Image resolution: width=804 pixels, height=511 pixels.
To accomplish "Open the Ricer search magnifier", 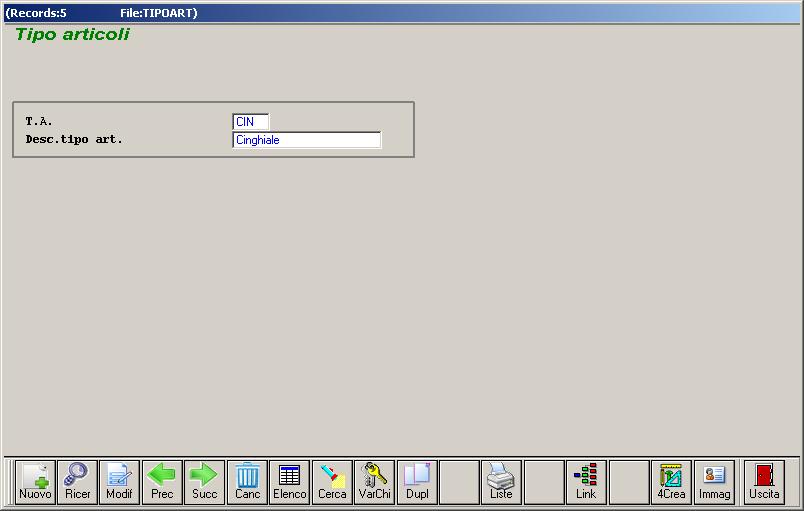I will [x=77, y=482].
